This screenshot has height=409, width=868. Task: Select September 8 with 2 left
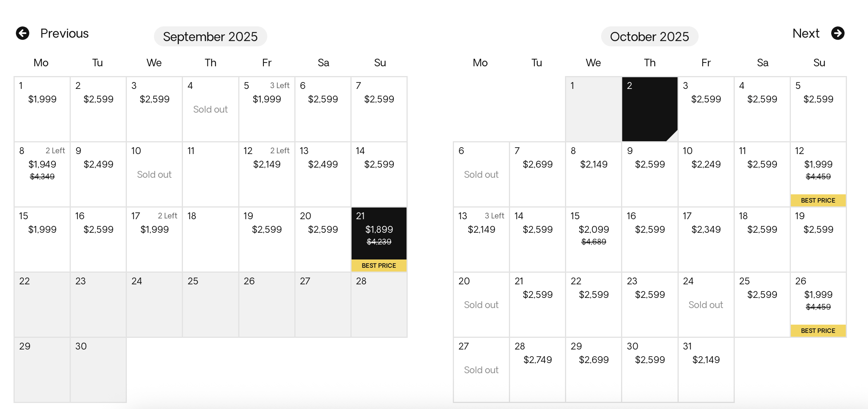42,174
